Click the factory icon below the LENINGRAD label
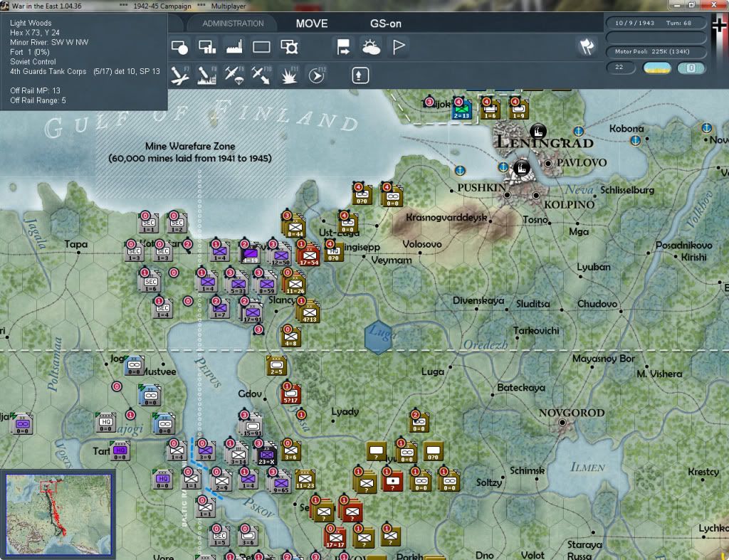The height and width of the screenshot is (560, 729). (522, 168)
